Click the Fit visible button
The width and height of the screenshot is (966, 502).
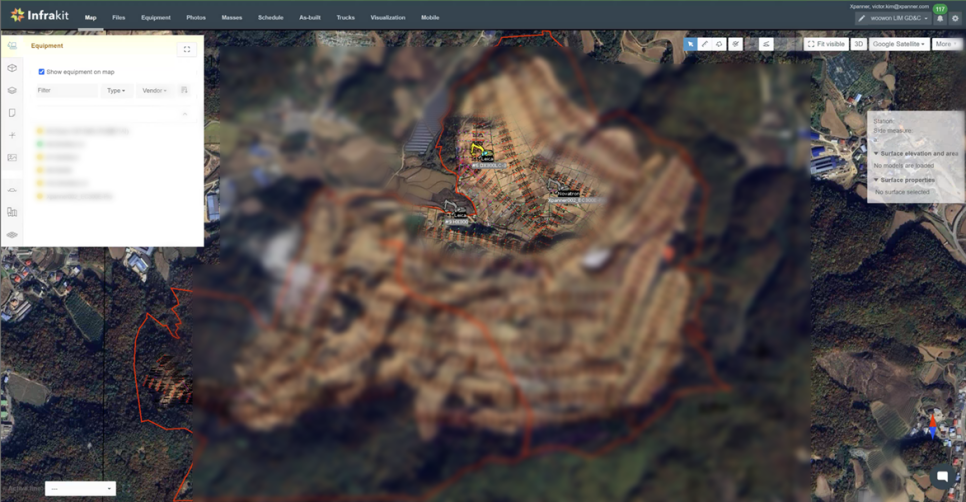826,44
